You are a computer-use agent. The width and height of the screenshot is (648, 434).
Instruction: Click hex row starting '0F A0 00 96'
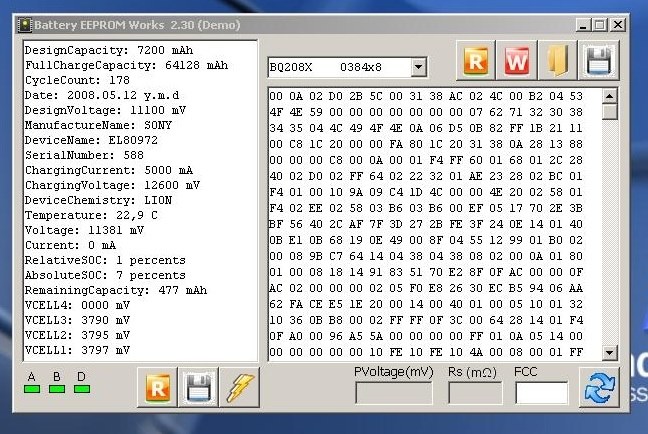(x=426, y=336)
